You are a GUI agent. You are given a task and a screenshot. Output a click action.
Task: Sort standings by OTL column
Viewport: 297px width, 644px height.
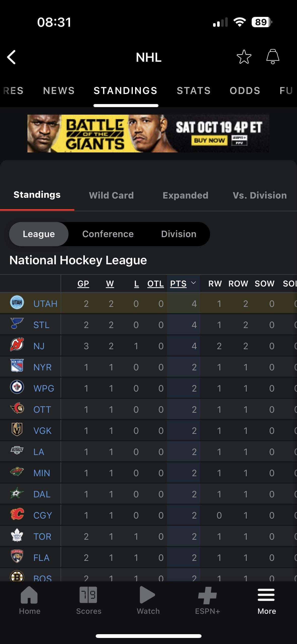pyautogui.click(x=155, y=284)
